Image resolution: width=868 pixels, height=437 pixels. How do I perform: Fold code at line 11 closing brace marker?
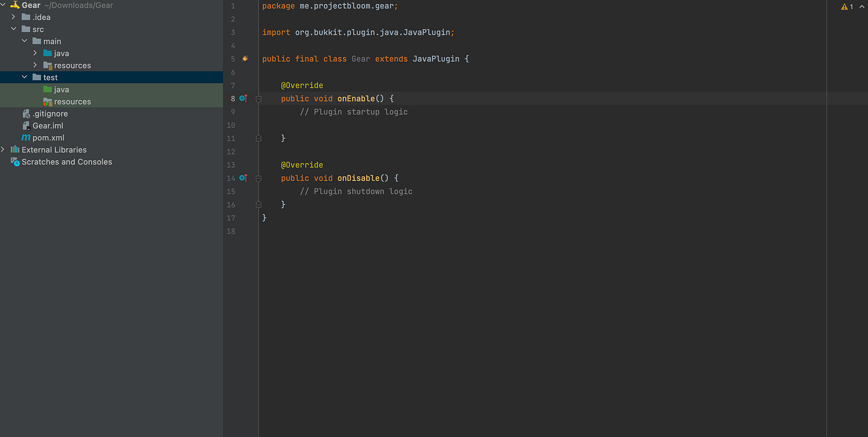coord(258,138)
